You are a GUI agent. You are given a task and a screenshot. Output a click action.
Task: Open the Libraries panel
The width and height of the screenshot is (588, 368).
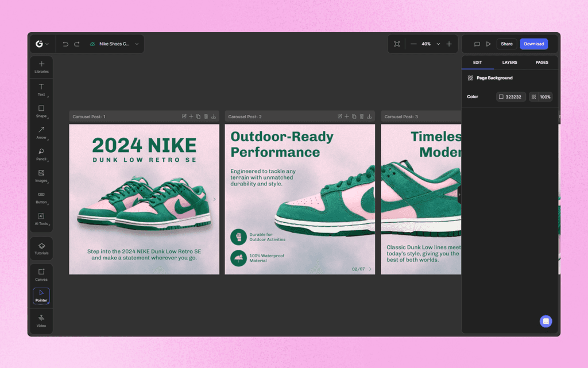click(41, 67)
